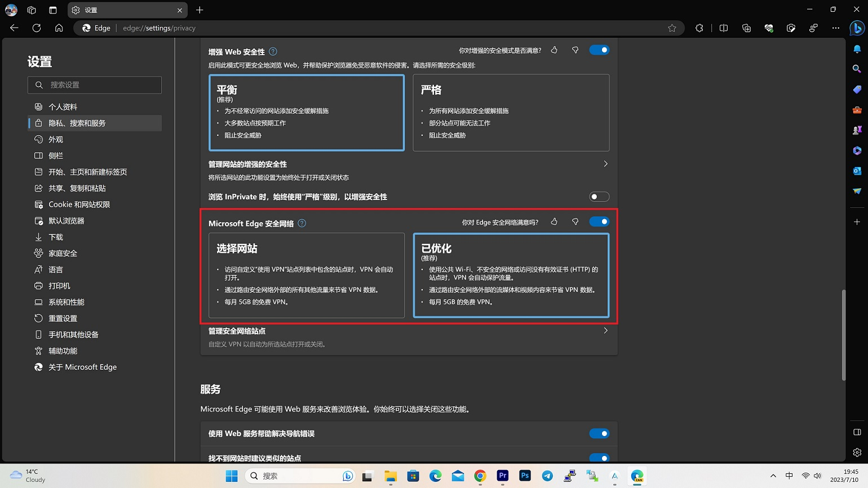Toggle Microsoft Edge 安全网络 switch
868x488 pixels.
[599, 221]
